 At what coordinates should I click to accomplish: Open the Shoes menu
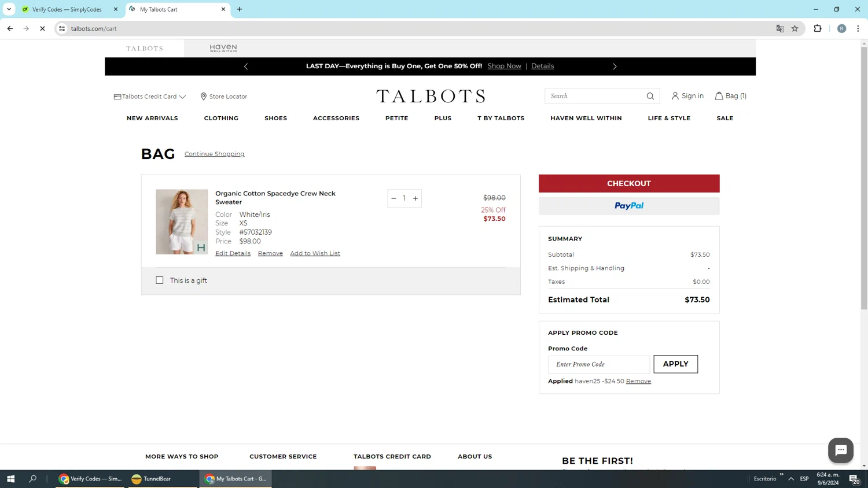pos(275,118)
